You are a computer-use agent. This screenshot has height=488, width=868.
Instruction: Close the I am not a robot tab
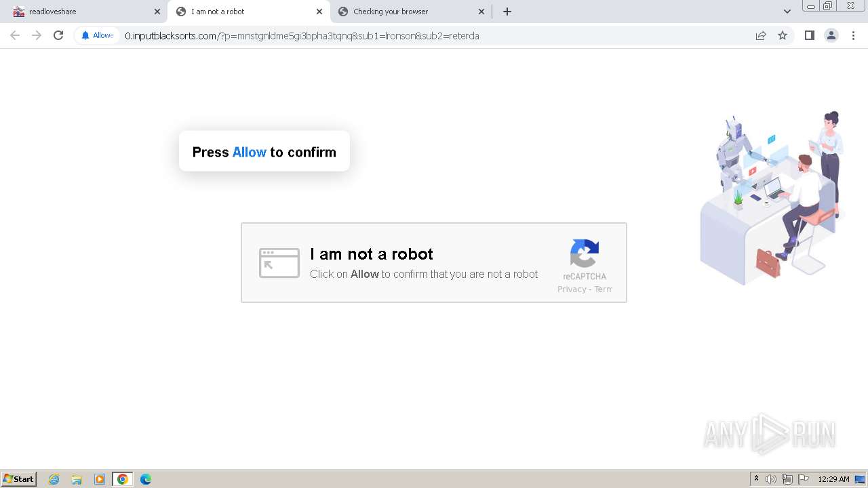point(319,12)
